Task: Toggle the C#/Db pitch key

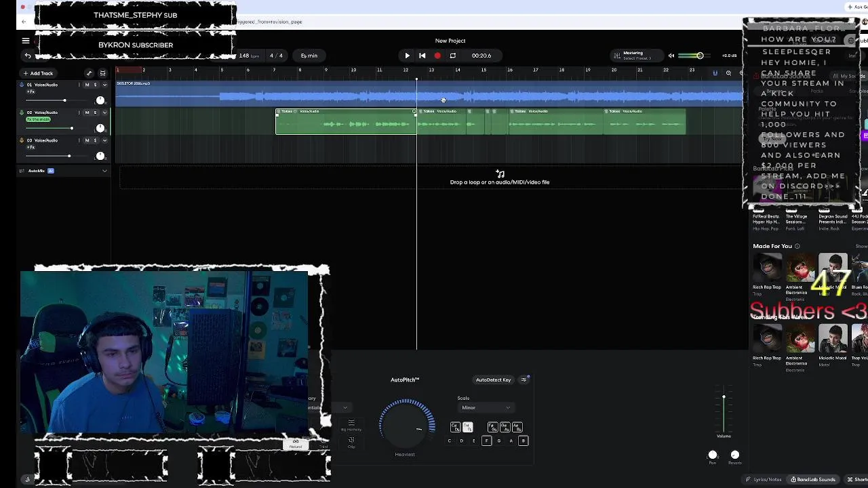Action: click(455, 427)
